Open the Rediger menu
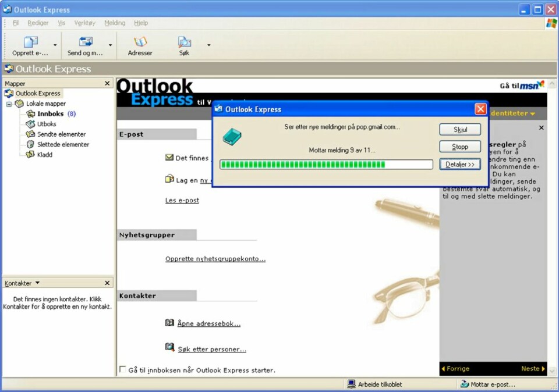 click(38, 23)
